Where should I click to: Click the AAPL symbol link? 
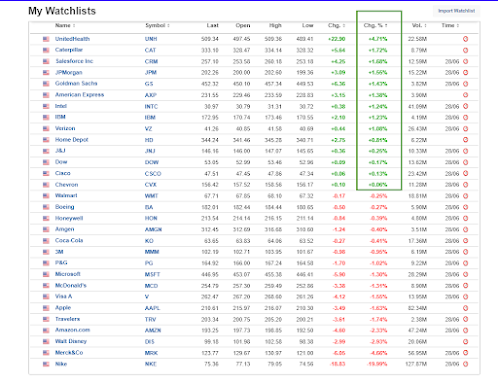coord(152,308)
